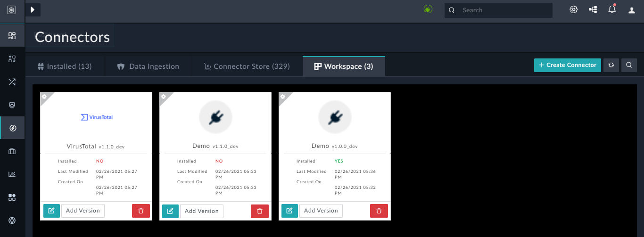Image resolution: width=644 pixels, height=237 pixels.
Task: Click Add Version on Demo v1.1.0_dev card
Action: [202, 211]
